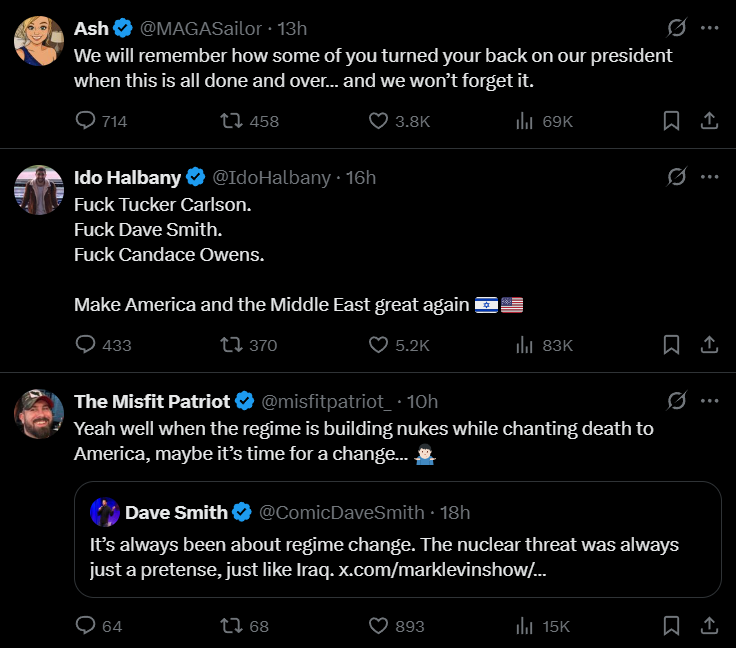736x648 pixels.
Task: Open Grok explain icon on Ash's post
Action: (677, 28)
